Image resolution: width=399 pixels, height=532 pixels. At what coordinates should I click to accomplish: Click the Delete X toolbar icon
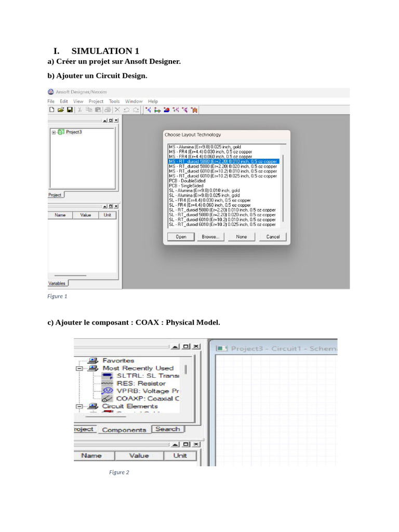117,110
